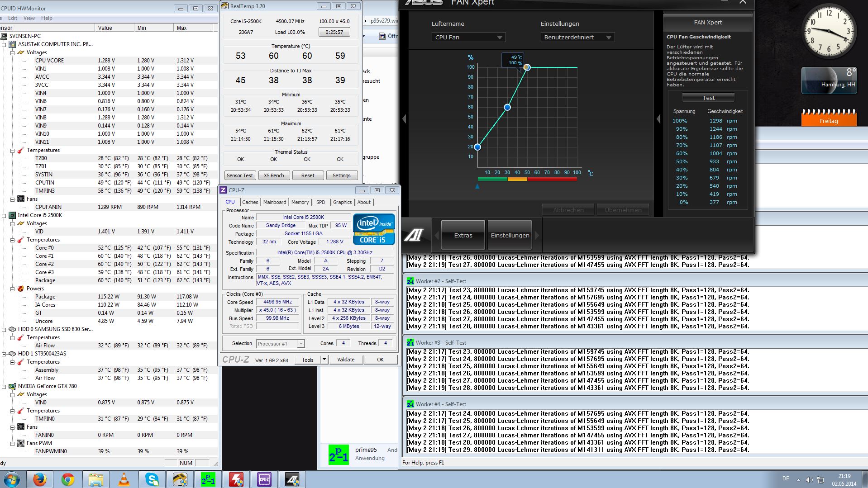The height and width of the screenshot is (488, 868).
Task: Click the Intel Core i5 2500K chip icon
Action: click(x=12, y=215)
